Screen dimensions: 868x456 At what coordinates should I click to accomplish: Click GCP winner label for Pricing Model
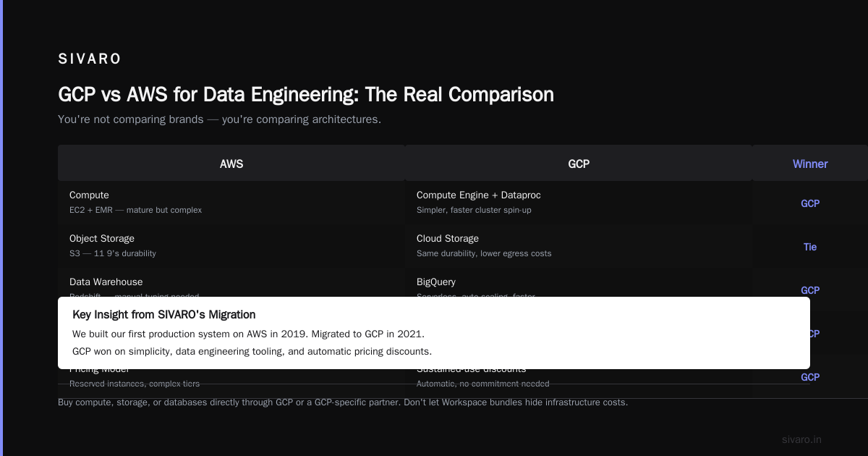(810, 377)
